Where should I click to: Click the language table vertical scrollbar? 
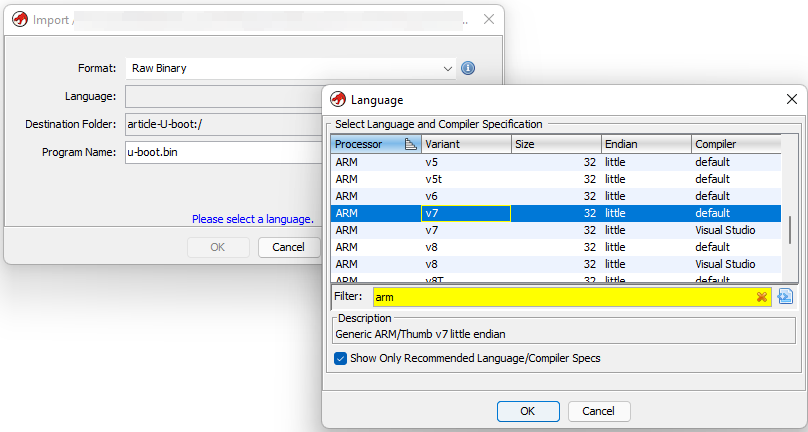click(x=789, y=229)
